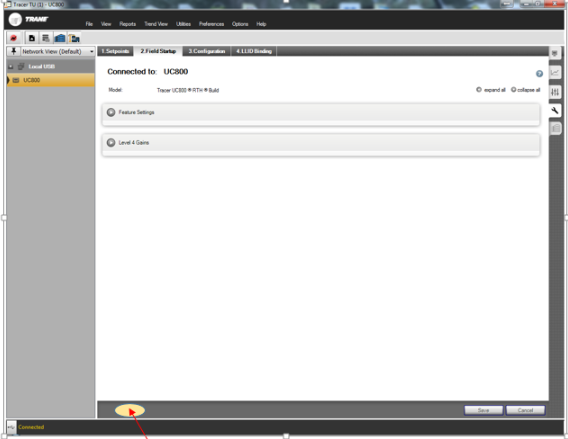Open the Network View (Default) dropdown
The height and width of the screenshot is (439, 568).
[x=58, y=51]
